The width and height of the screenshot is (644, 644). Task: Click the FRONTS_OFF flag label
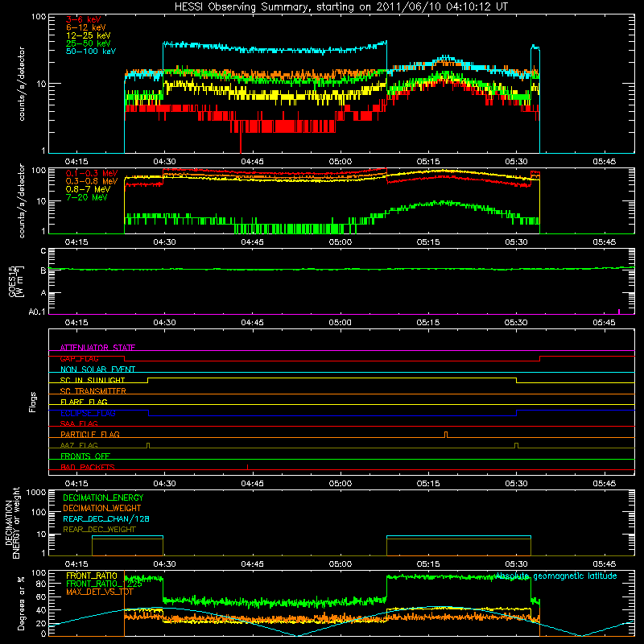pyautogui.click(x=85, y=456)
